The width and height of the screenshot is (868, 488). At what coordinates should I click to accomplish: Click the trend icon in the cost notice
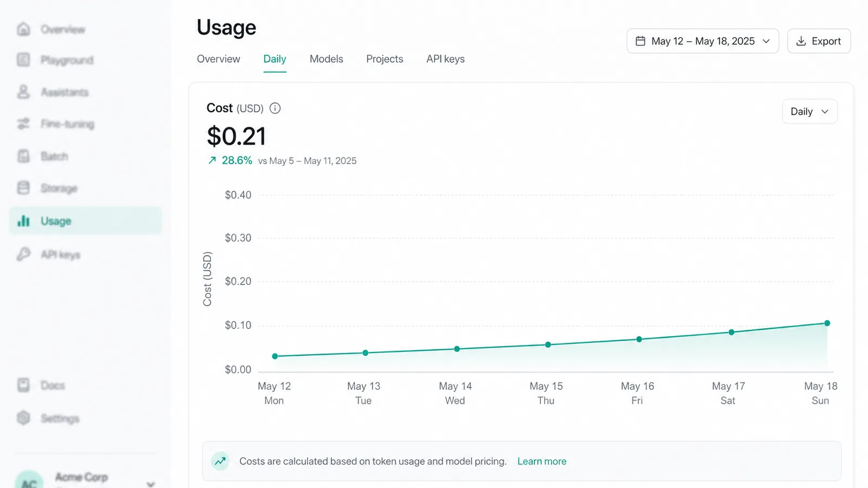220,461
